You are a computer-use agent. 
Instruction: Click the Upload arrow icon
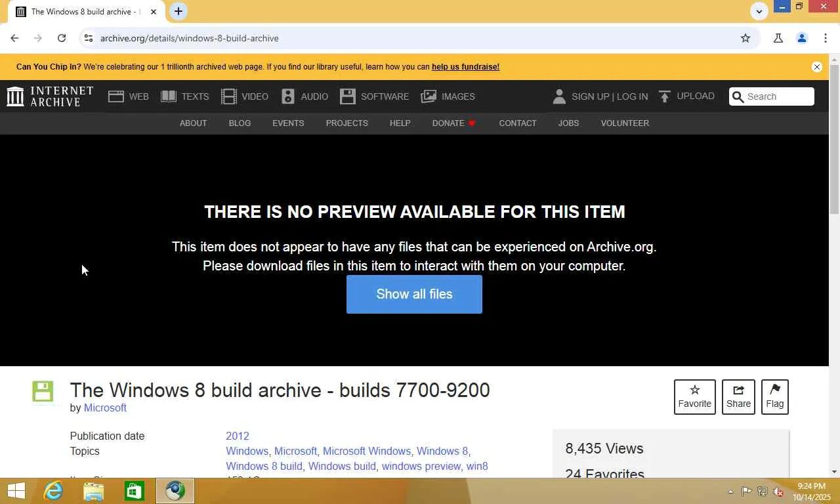click(665, 96)
